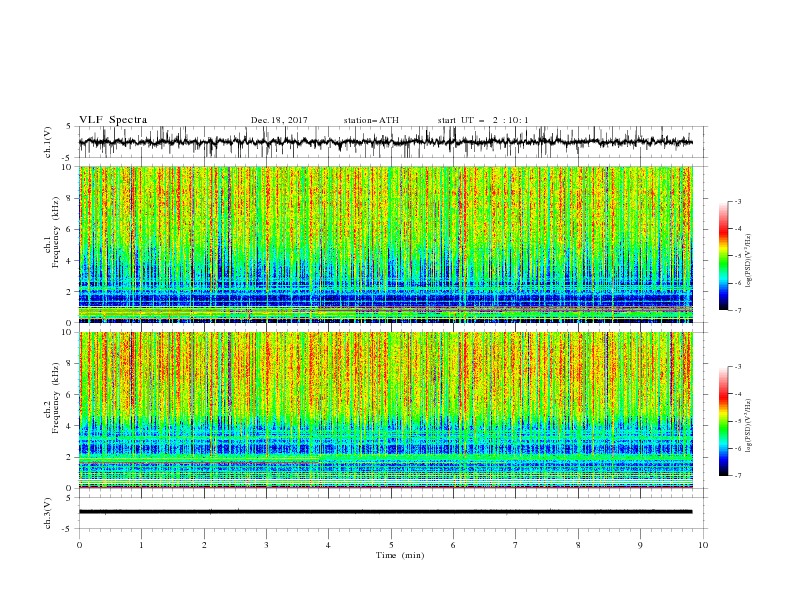Image resolution: width=792 pixels, height=612 pixels.
Task: Click the ch.2 spectrogram color scale bar
Action: (723, 421)
